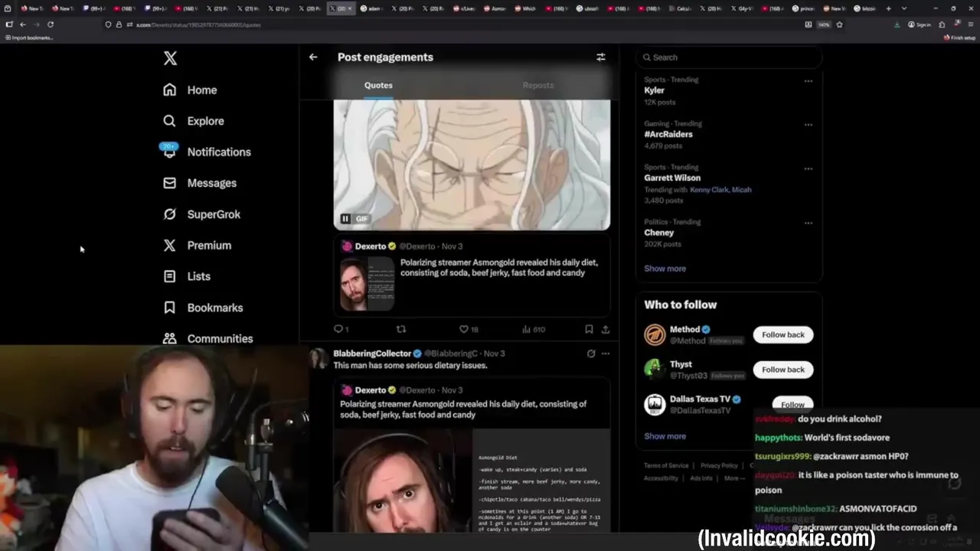The height and width of the screenshot is (551, 980).
Task: Bookmark the first quote post
Action: click(589, 329)
